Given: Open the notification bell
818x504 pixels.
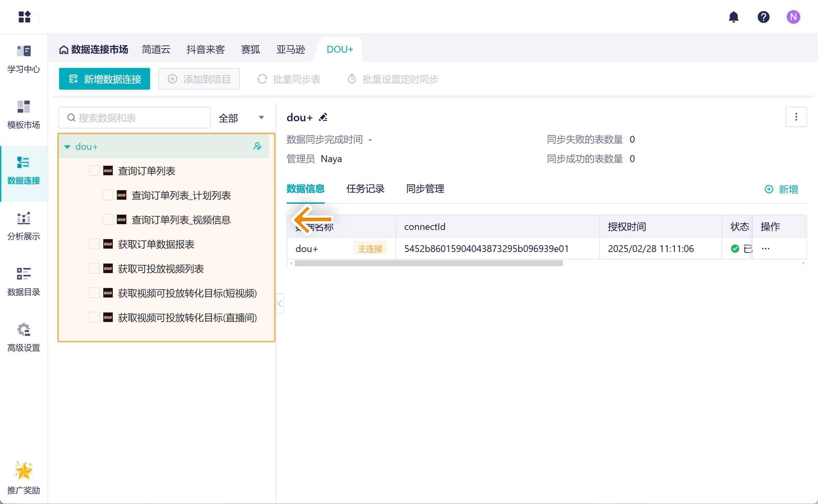Looking at the screenshot, I should point(733,17).
